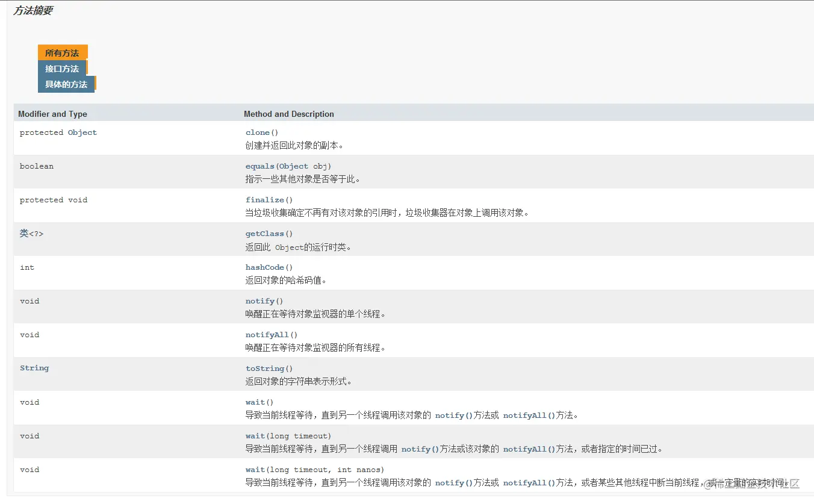Open the getClass() method documentation
Viewport: 814px width, 504px height.
point(264,233)
